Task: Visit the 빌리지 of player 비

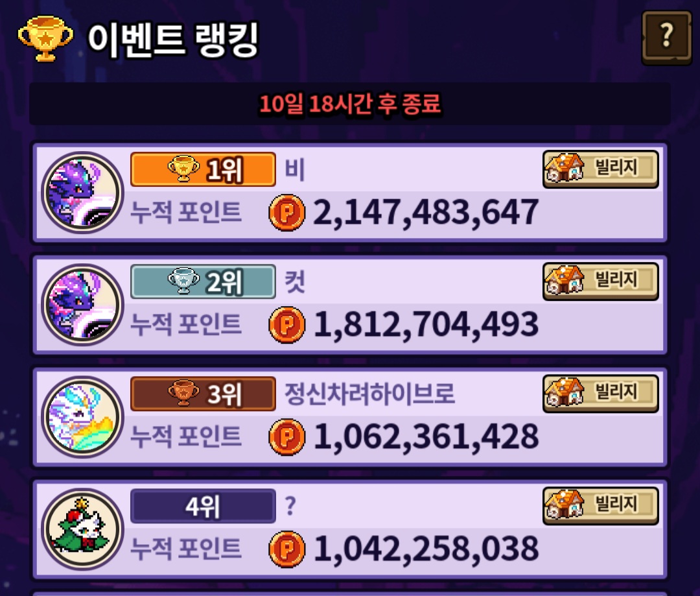Action: pyautogui.click(x=600, y=169)
